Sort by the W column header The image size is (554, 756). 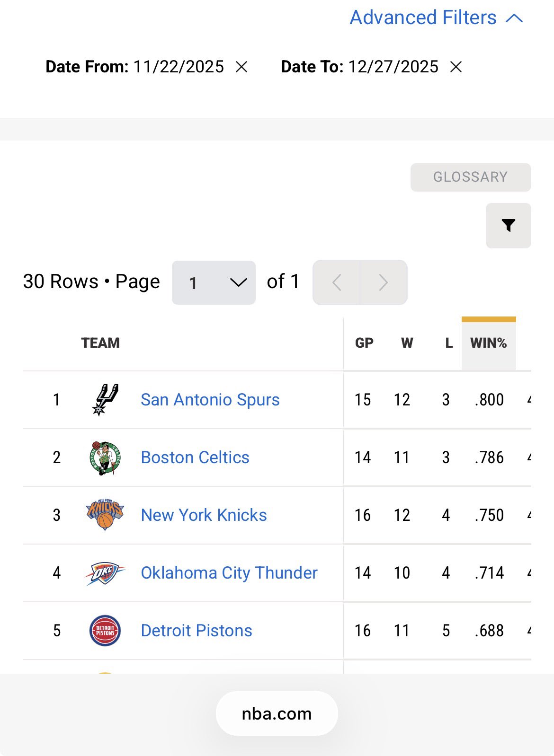[407, 343]
